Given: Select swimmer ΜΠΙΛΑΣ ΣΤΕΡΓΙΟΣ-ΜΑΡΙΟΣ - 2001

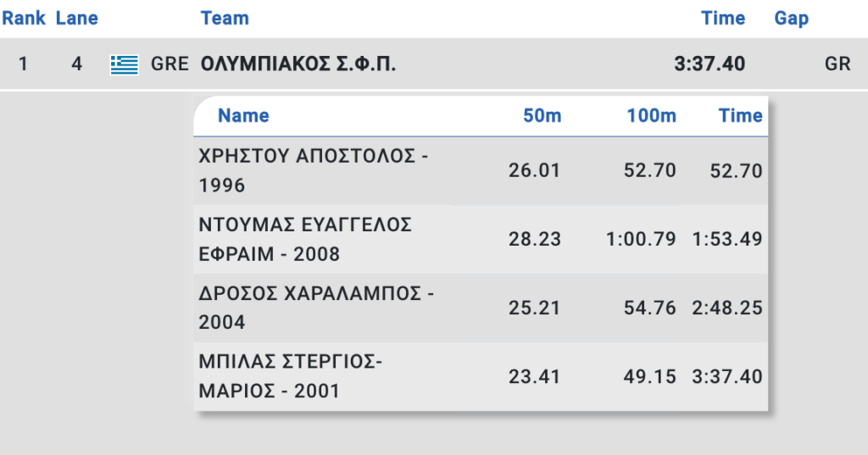Looking at the screenshot, I should pos(290,376).
